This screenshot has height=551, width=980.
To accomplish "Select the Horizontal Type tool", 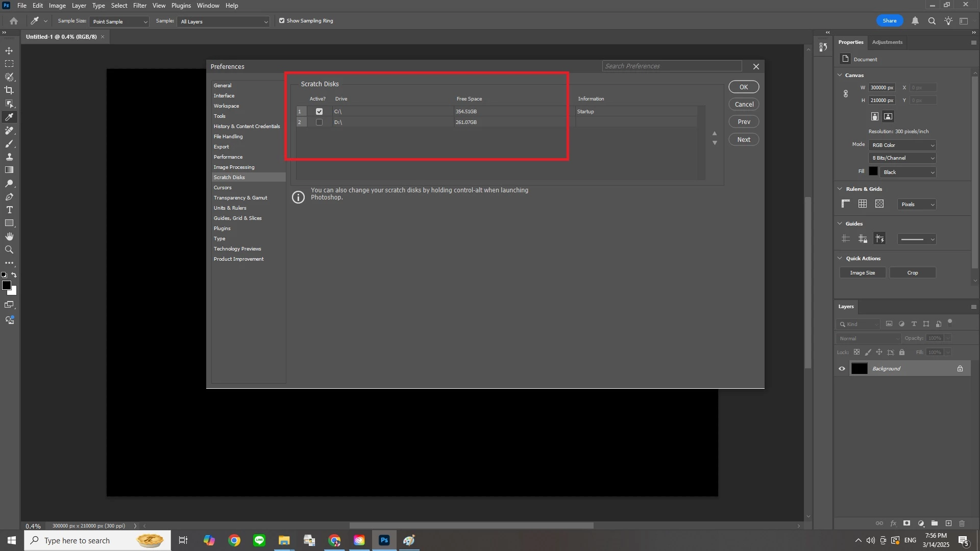I will [9, 210].
